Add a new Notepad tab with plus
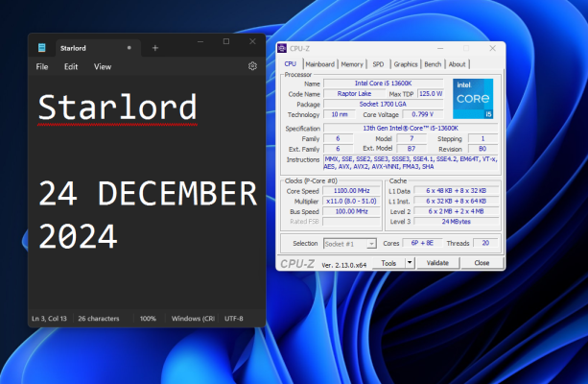 click(x=154, y=48)
